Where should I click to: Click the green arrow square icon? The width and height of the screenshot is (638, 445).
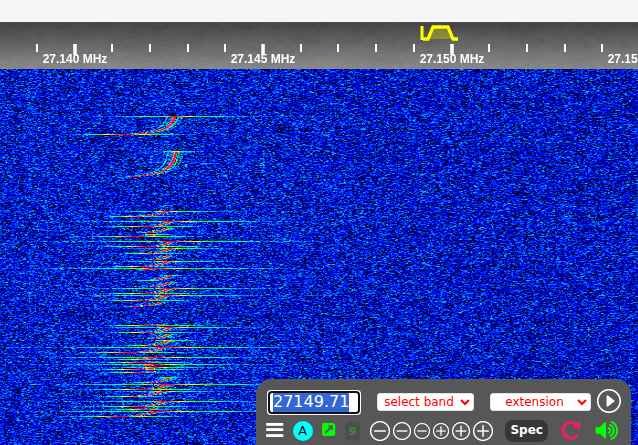click(328, 430)
